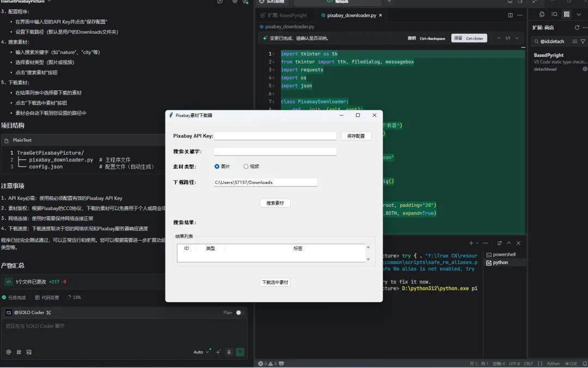Screen dimensions: 588x368
Task: Click the Pixabay API Key input field
Action: [x=275, y=136]
